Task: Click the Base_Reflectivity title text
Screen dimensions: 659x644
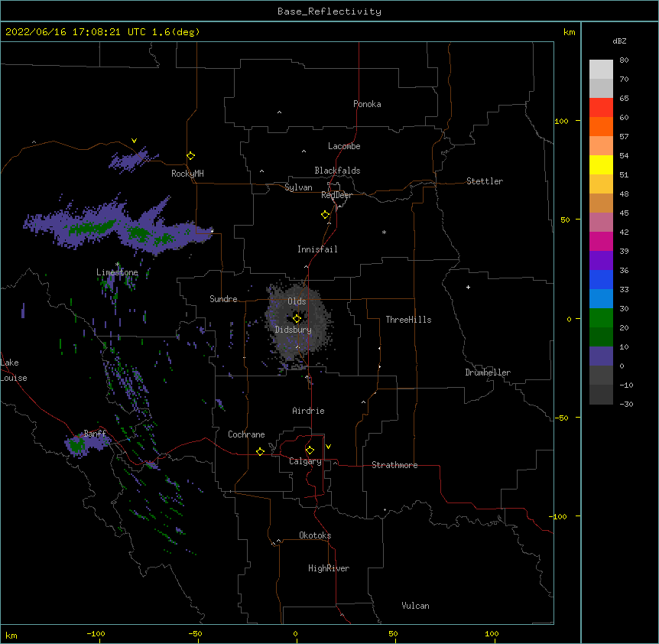Action: click(329, 11)
